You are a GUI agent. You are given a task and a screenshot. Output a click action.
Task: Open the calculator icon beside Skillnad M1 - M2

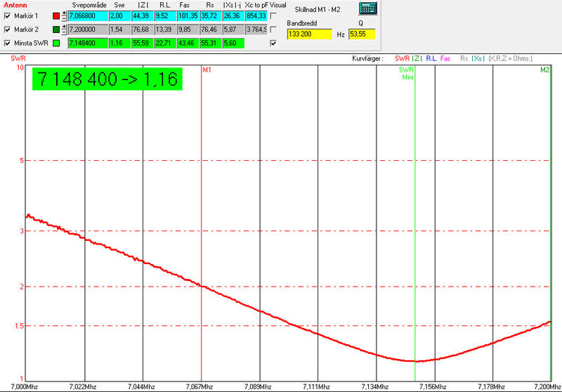(367, 8)
